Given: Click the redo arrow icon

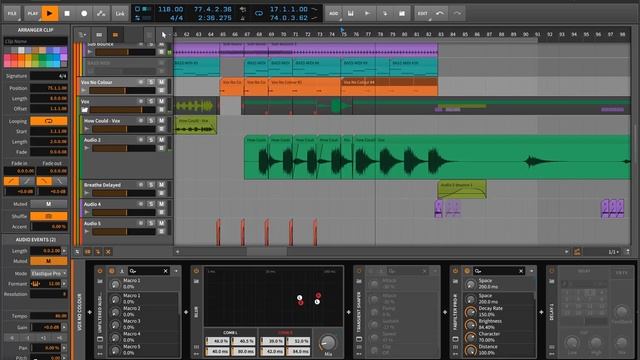Looking at the screenshot, I should tap(457, 13).
